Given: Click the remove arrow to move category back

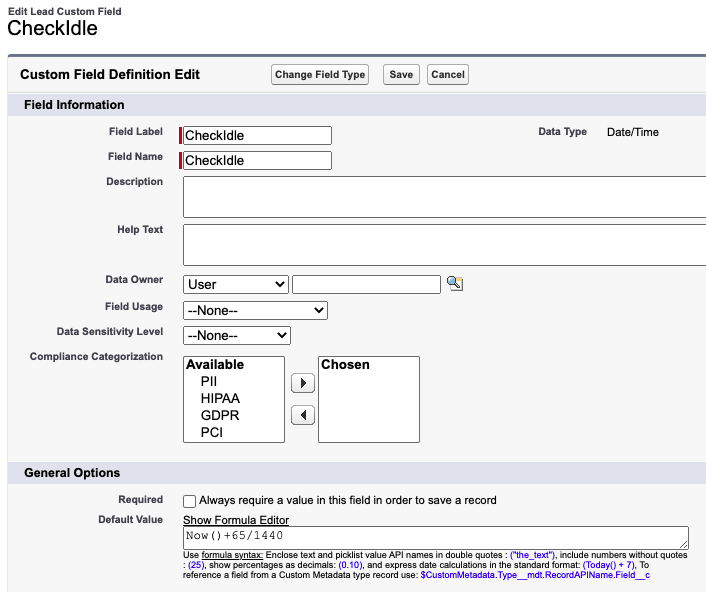Looking at the screenshot, I should 303,415.
